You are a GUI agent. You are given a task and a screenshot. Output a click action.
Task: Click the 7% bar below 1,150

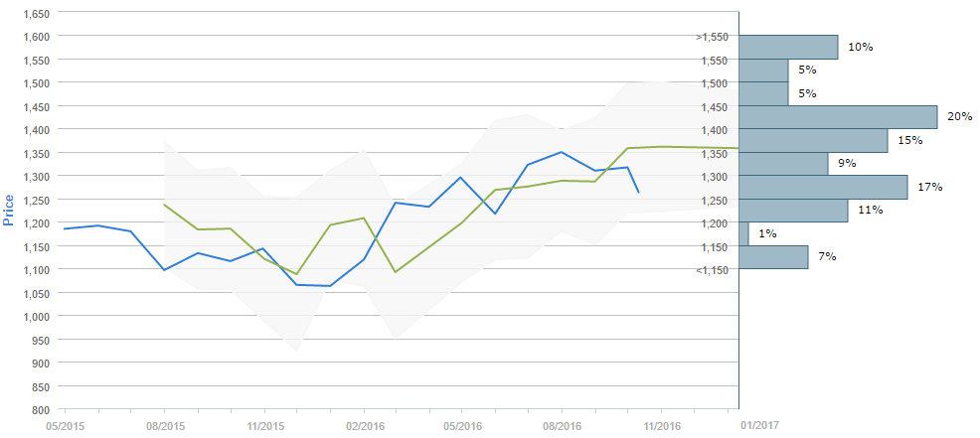coord(773,257)
